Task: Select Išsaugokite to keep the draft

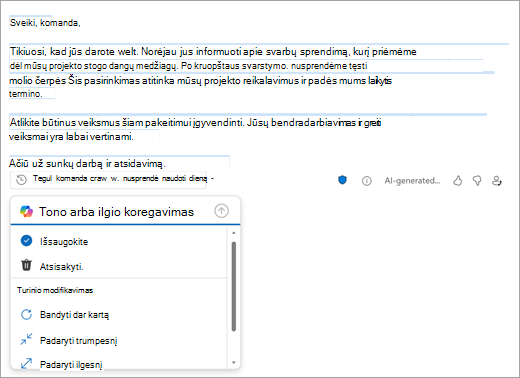Action: point(119,241)
